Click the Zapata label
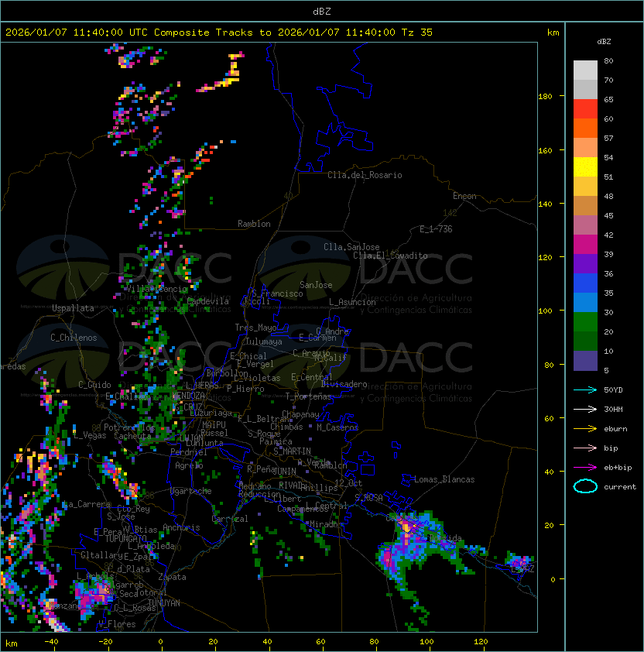 click(x=172, y=577)
